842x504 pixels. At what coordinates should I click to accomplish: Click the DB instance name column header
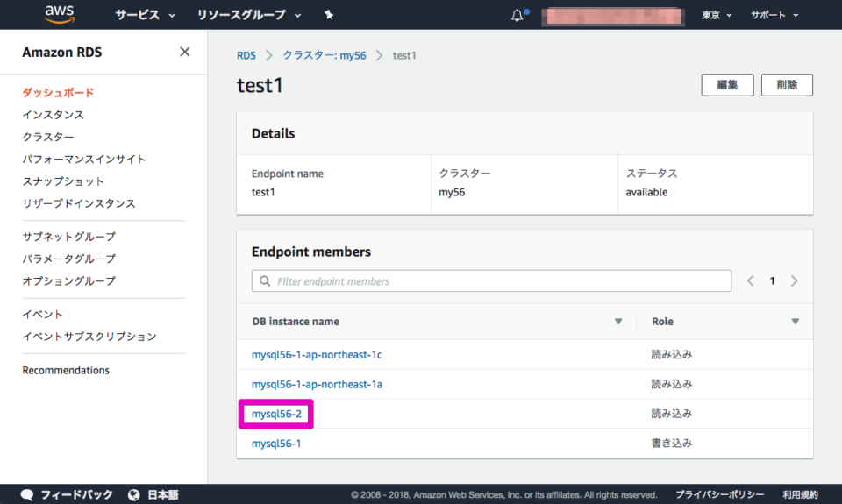[296, 322]
